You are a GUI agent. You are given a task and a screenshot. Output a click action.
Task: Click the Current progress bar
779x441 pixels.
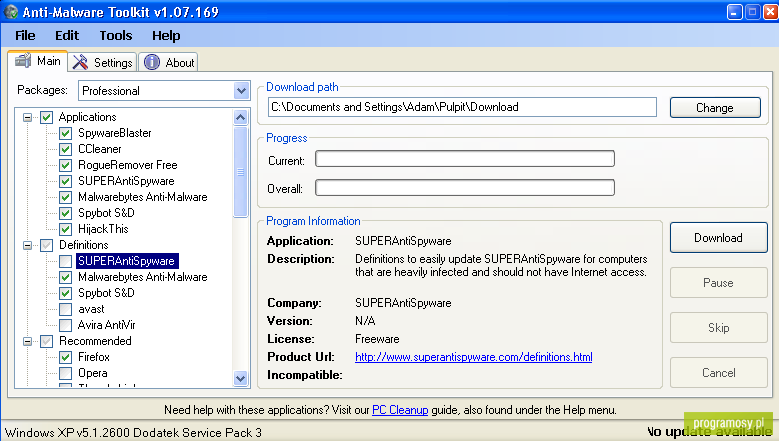pos(465,159)
